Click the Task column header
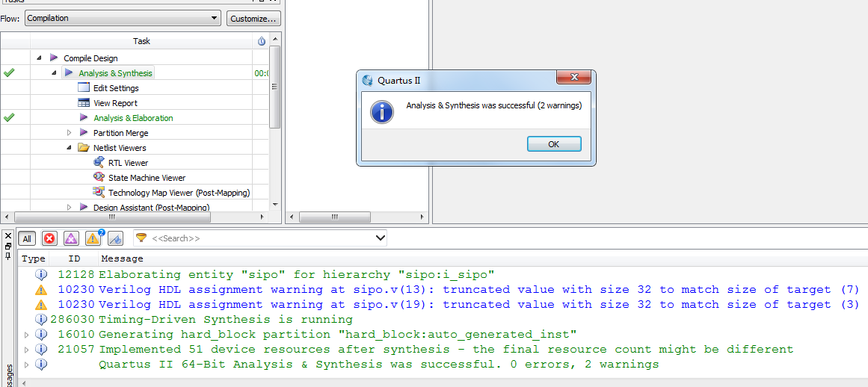The height and width of the screenshot is (387, 868). tap(141, 41)
